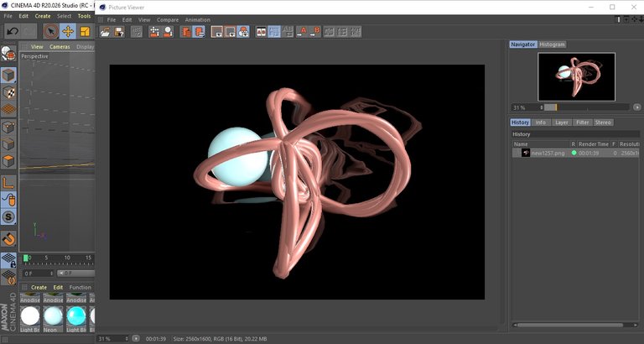The width and height of the screenshot is (644, 344).
Task: Click the first fit-to-screen frame icon
Action: coord(217,32)
